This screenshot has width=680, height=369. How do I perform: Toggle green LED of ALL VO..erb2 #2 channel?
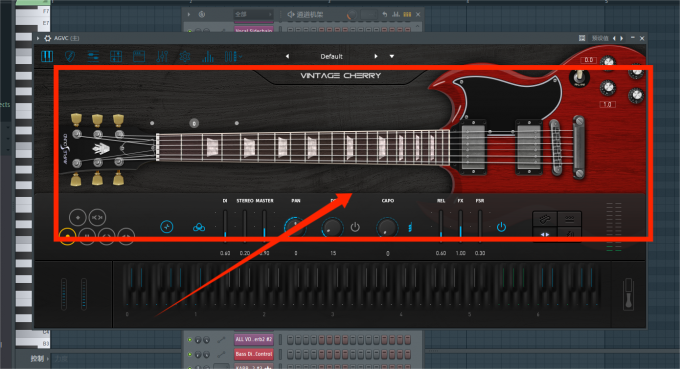(190, 340)
